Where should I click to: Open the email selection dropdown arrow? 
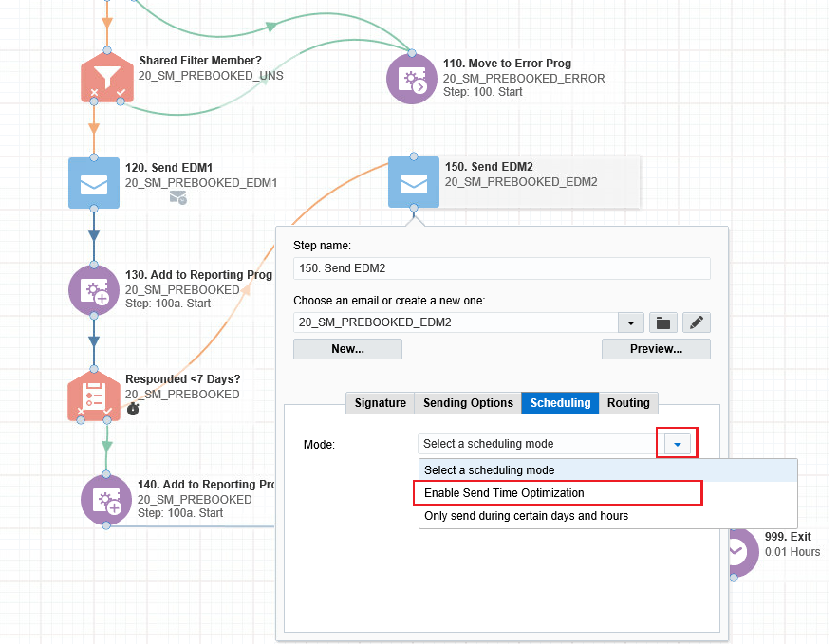pyautogui.click(x=631, y=322)
